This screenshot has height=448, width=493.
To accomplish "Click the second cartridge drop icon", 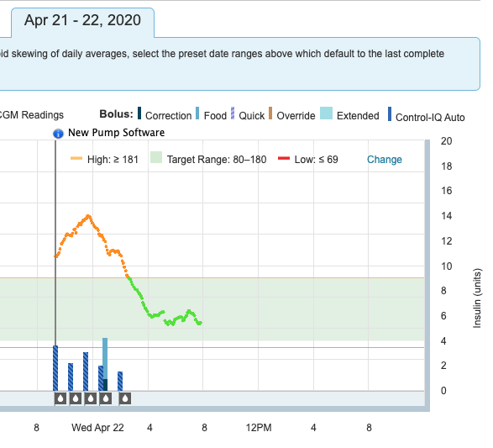I will coord(76,398).
